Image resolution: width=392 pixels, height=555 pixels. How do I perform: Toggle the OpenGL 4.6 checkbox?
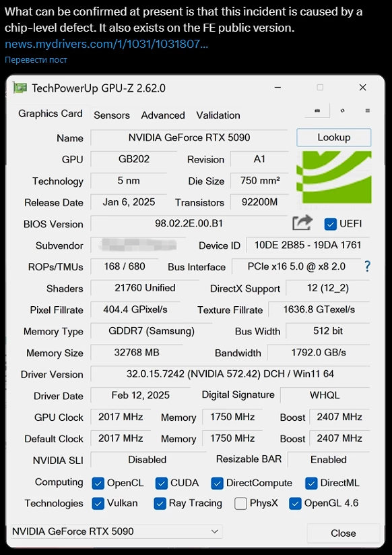tap(295, 503)
